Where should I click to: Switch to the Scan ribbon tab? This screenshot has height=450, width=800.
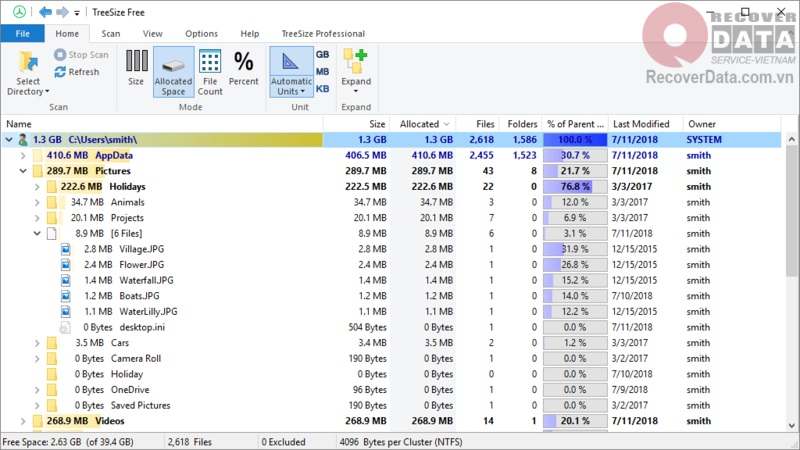[111, 34]
